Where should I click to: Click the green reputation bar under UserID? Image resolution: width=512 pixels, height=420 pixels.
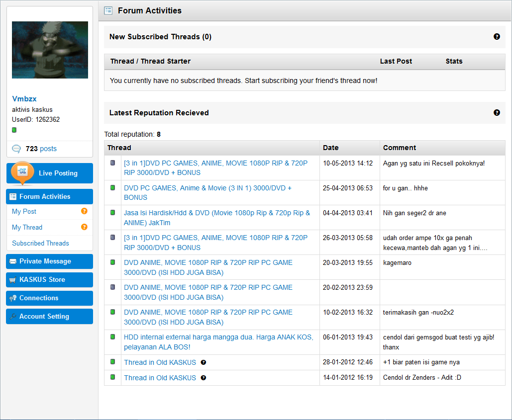coord(14,130)
